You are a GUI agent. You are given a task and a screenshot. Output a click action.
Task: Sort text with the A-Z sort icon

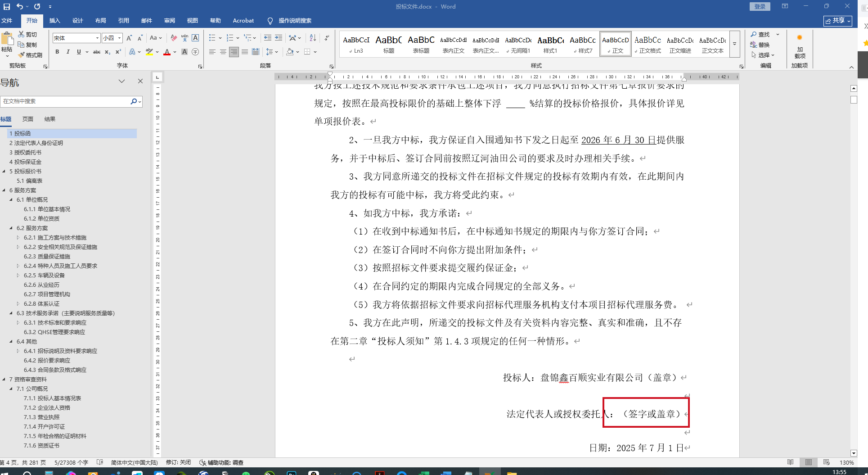pyautogui.click(x=313, y=38)
